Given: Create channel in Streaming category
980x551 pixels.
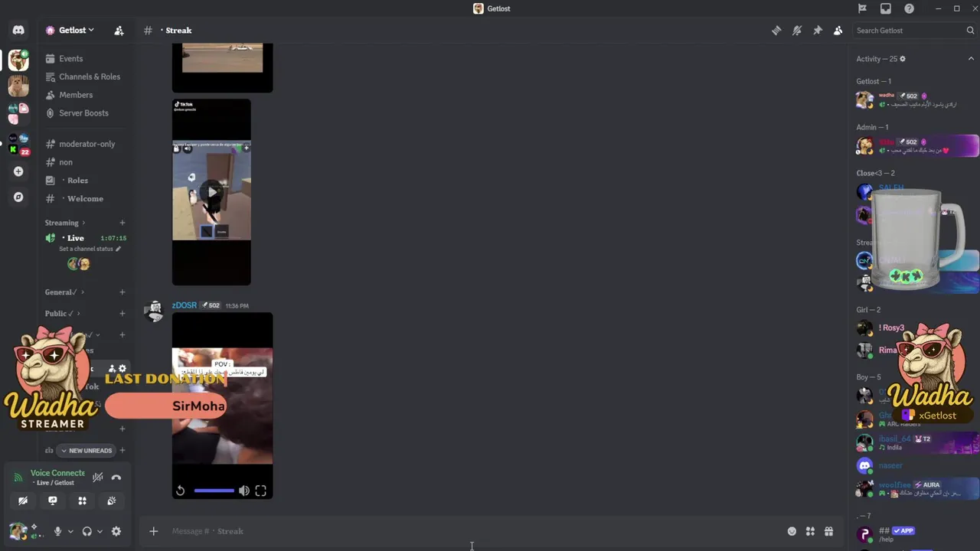Looking at the screenshot, I should 122,223.
